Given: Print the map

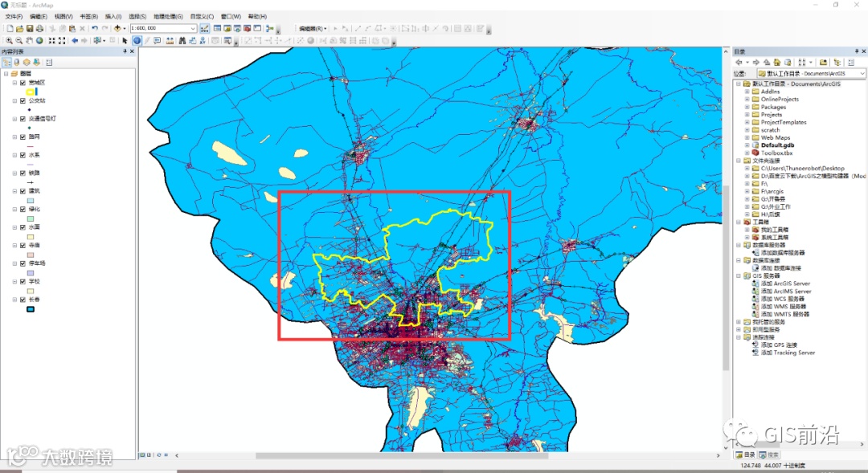Looking at the screenshot, I should [x=39, y=28].
